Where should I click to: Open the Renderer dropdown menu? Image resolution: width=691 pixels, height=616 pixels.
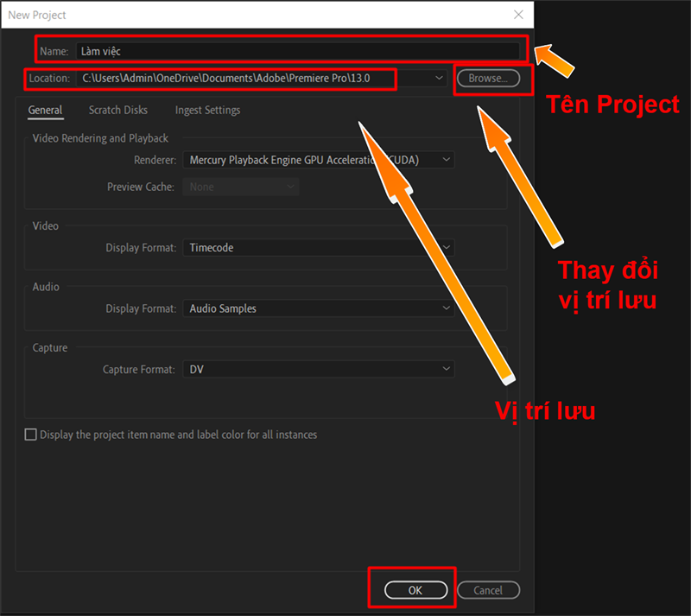[x=319, y=159]
